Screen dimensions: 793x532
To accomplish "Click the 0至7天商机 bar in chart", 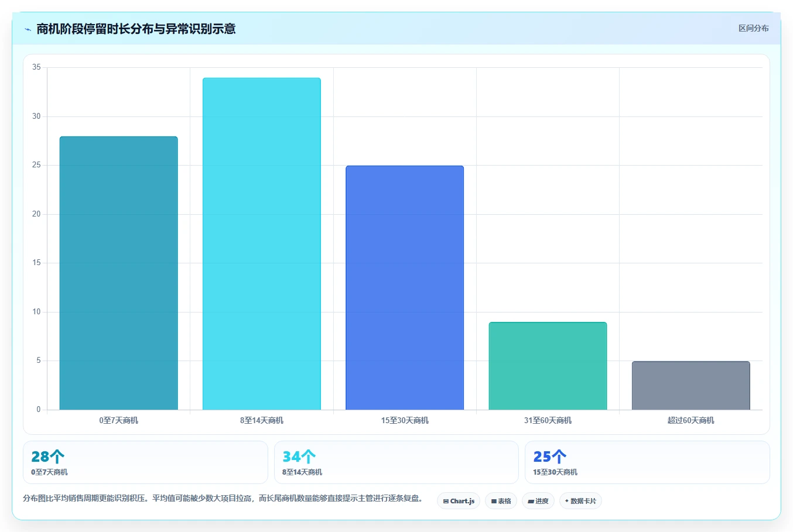I will pos(118,273).
